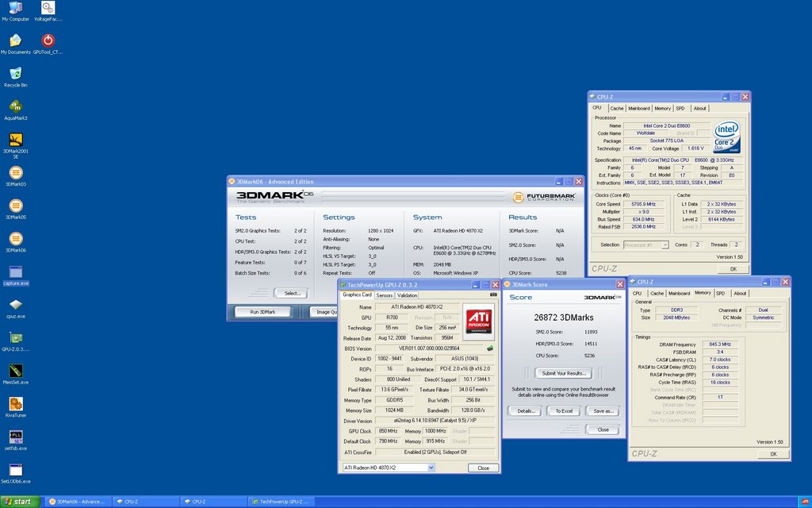Click the Core Voltage value in CPU-Z
The height and width of the screenshot is (508, 812).
695,148
